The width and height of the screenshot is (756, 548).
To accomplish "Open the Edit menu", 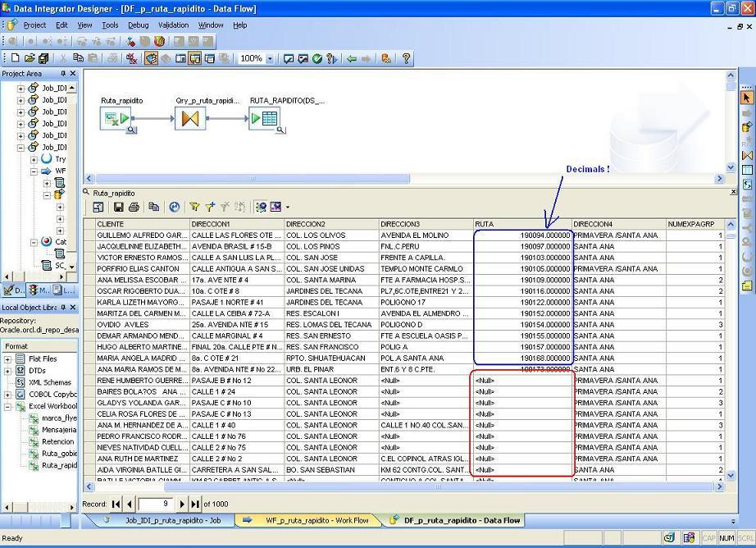I will point(61,25).
